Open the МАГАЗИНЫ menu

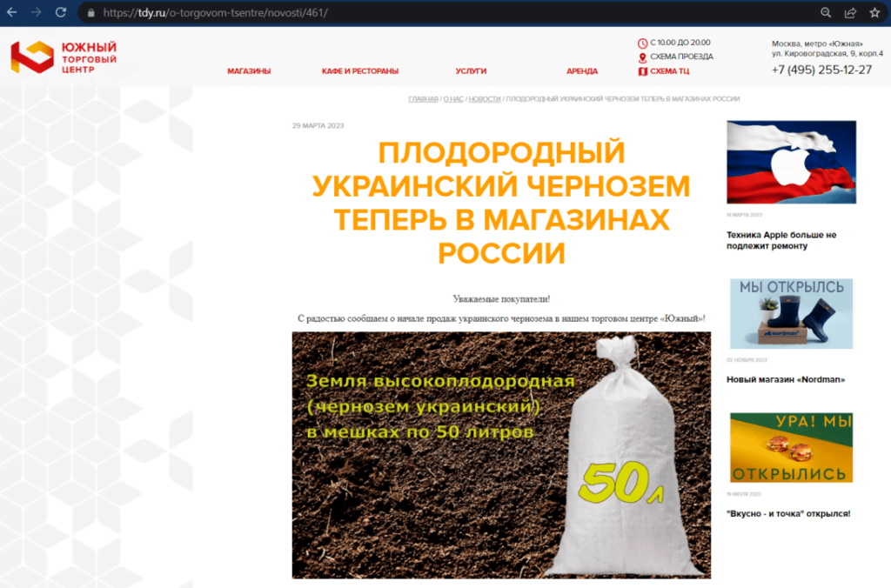click(x=251, y=71)
